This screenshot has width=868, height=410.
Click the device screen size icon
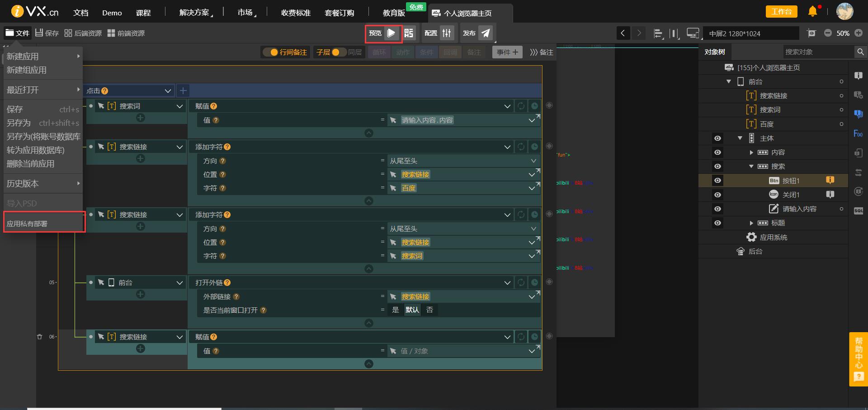click(693, 33)
